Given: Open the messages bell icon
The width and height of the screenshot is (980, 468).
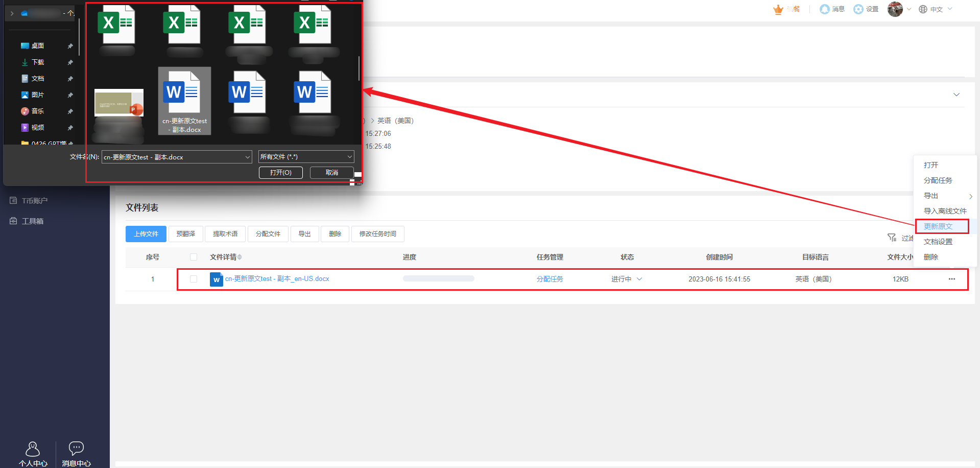Looking at the screenshot, I should (824, 9).
